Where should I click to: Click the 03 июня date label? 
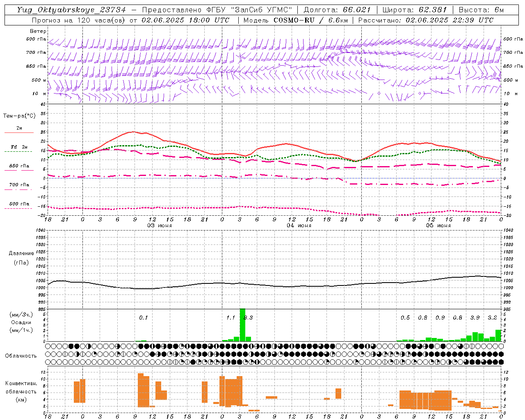point(160,226)
